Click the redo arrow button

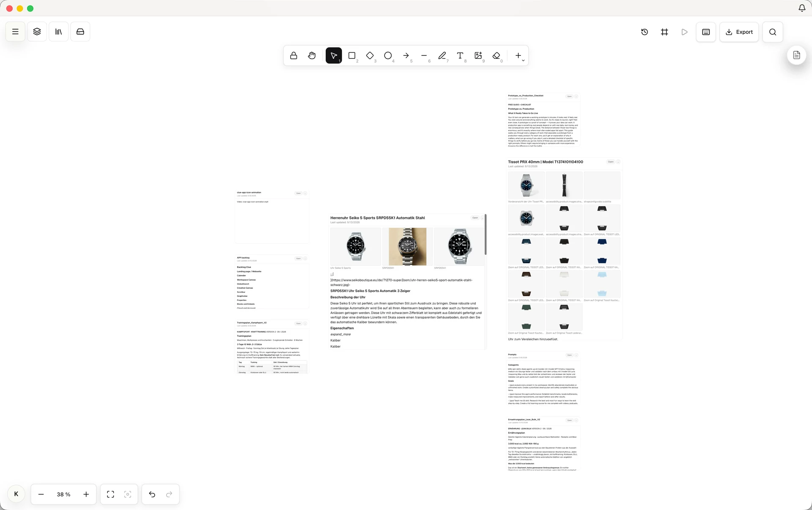tap(169, 494)
